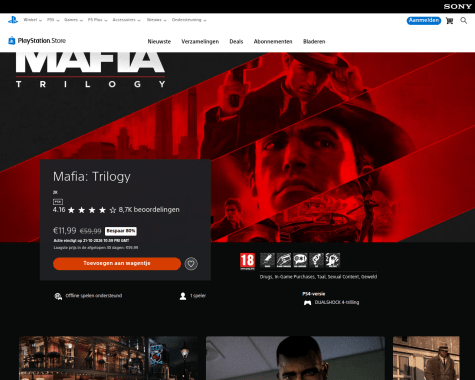Click the single player person icon
This screenshot has width=475, height=380.
(183, 296)
